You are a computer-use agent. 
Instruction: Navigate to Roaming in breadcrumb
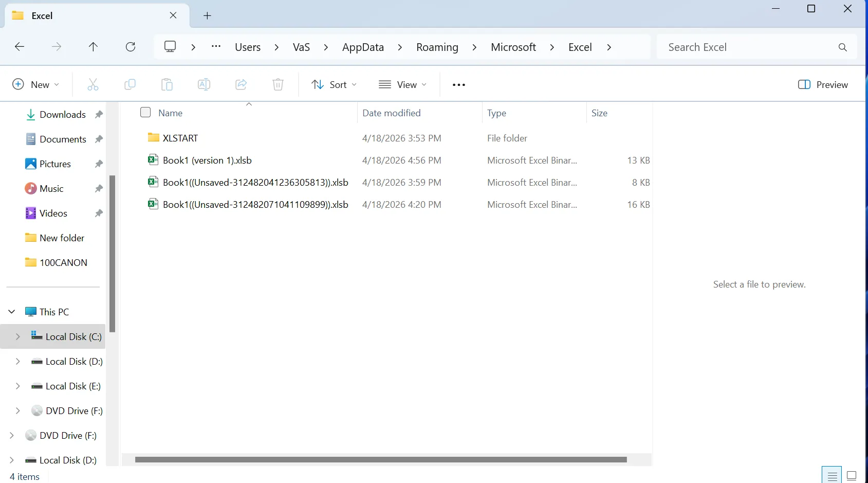point(437,47)
